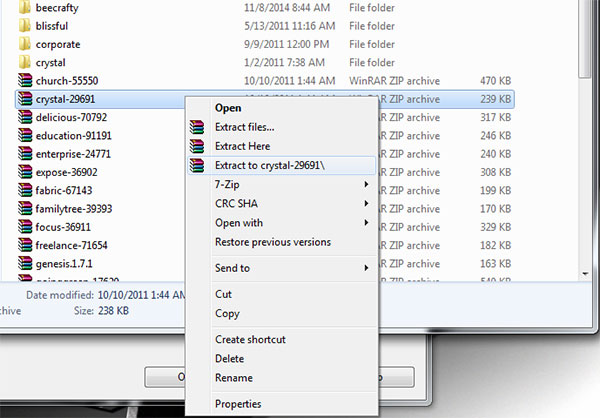Viewport: 600px width, 418px height.
Task: Select the blissful folder name
Action: tap(52, 26)
